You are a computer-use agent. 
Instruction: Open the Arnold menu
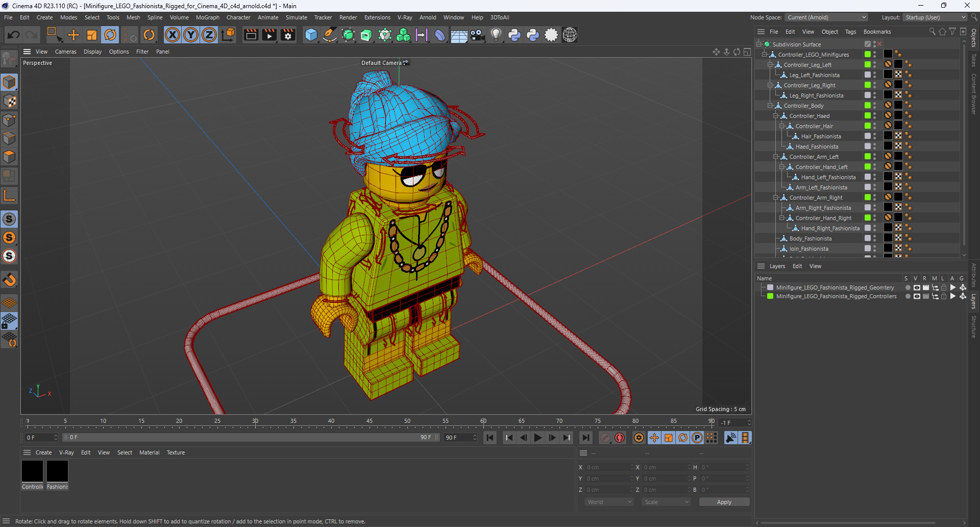click(x=428, y=17)
